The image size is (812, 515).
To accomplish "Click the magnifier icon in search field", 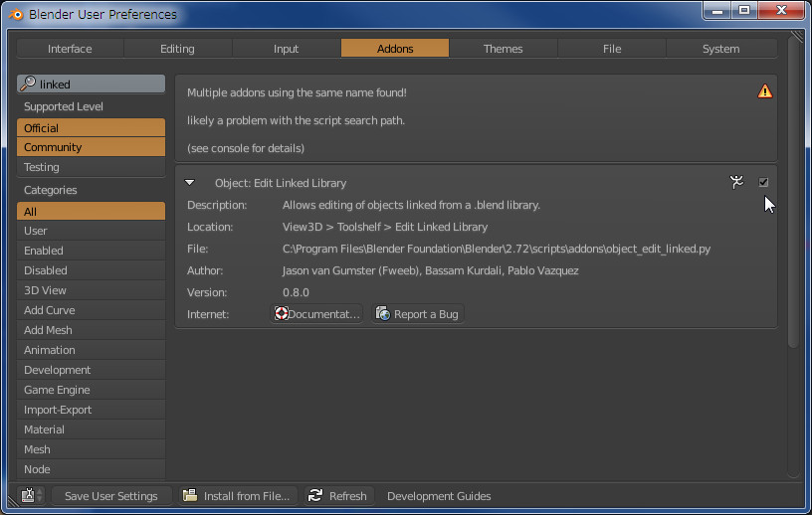I will click(28, 84).
